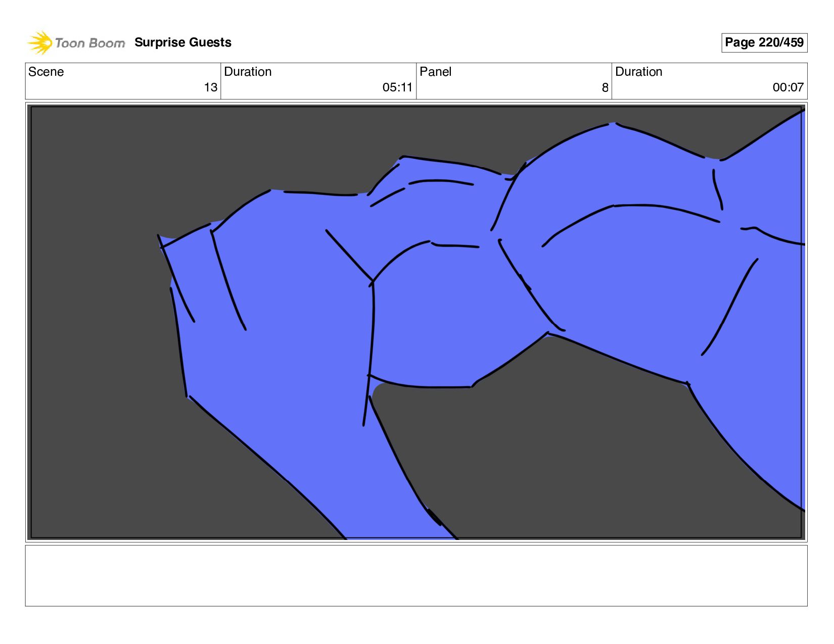The height and width of the screenshot is (644, 834).
Task: Click the empty notes box below panel
Action: tap(416, 575)
